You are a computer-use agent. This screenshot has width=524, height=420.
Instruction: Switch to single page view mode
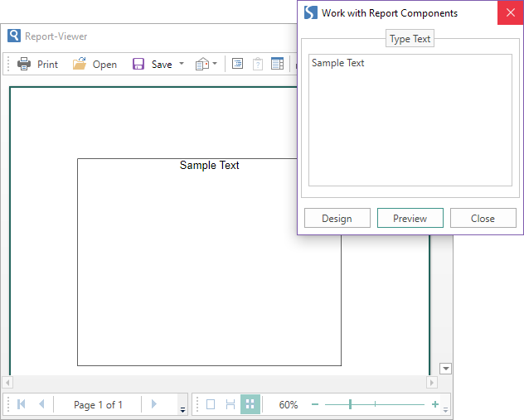click(x=211, y=404)
